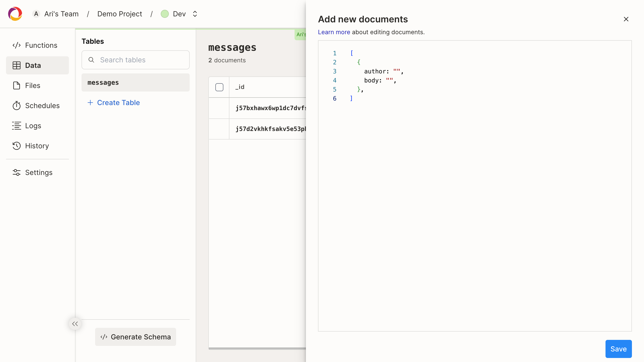The height and width of the screenshot is (362, 644).
Task: Collapse sidebar with double-chevron button
Action: coord(75,324)
